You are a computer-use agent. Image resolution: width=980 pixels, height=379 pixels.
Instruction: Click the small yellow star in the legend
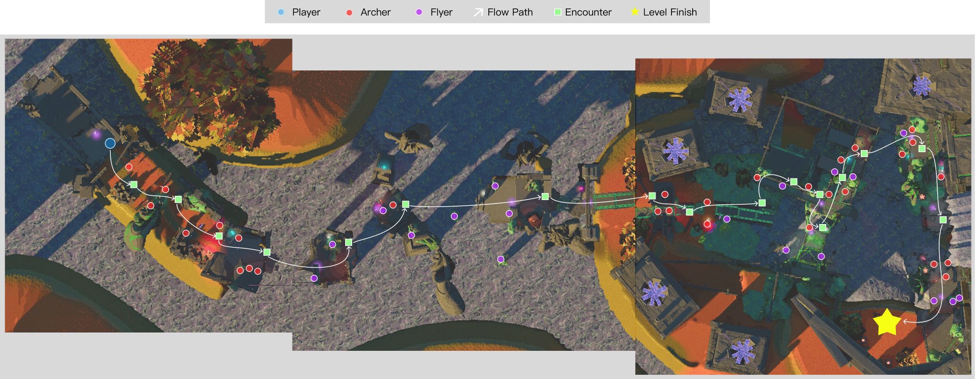[x=635, y=12]
